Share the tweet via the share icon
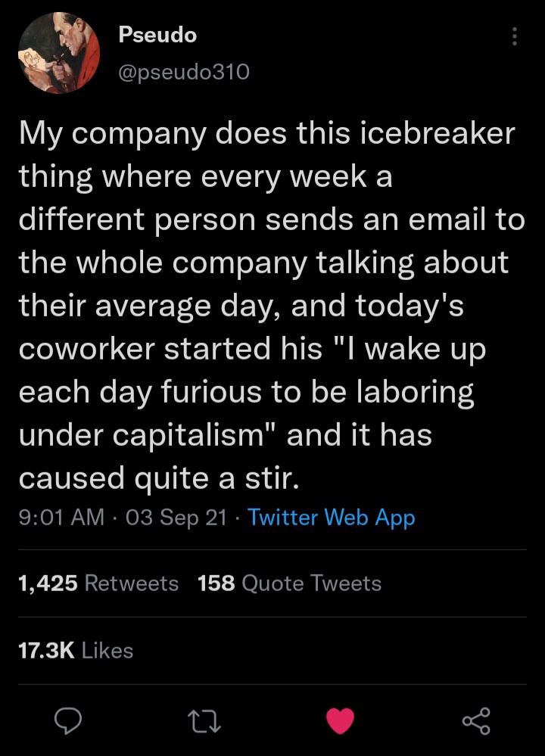 (x=476, y=720)
